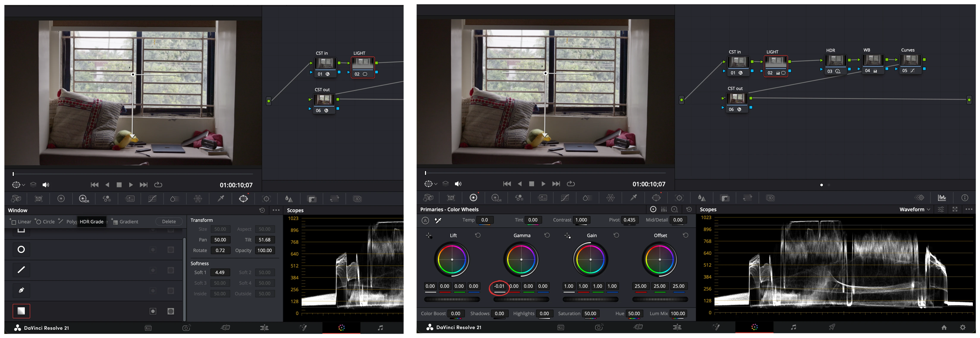Switch to Color page in left screenshot
The image size is (980, 338).
342,328
